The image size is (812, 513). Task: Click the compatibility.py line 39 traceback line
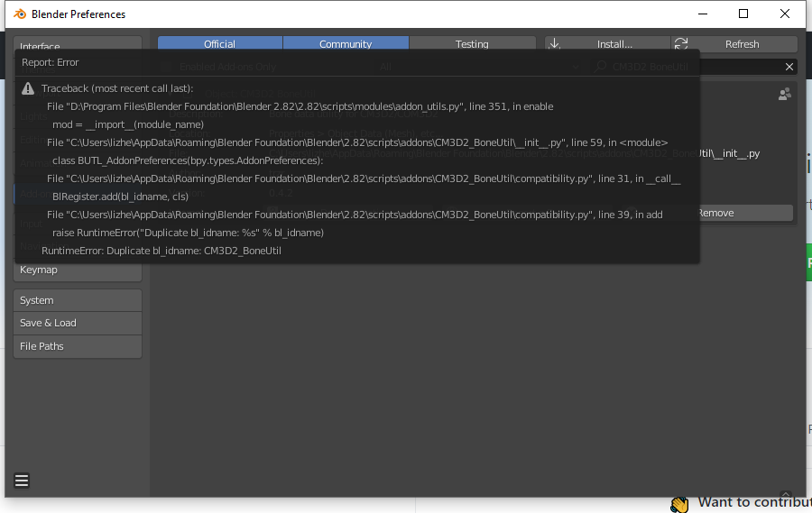click(x=355, y=215)
